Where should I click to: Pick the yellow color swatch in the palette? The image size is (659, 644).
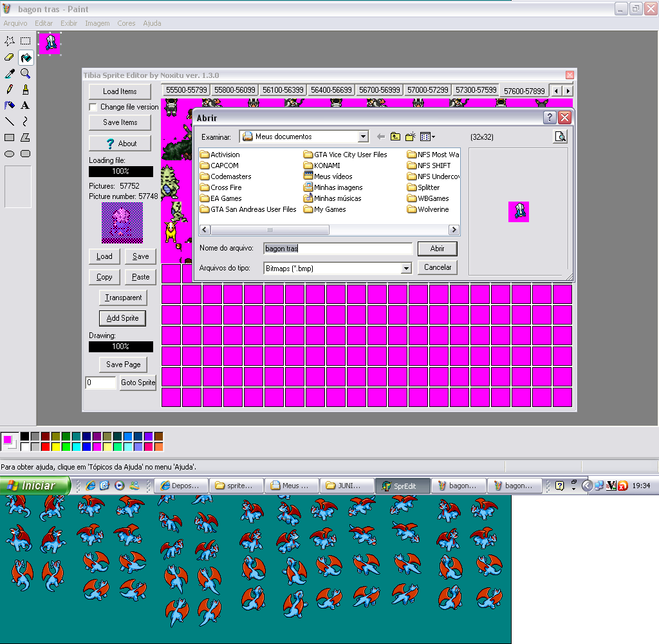tap(55, 446)
